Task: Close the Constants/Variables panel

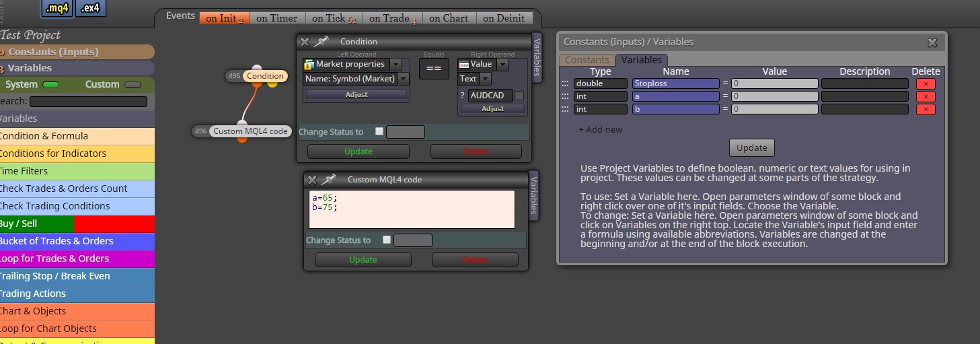Action: pyautogui.click(x=932, y=42)
